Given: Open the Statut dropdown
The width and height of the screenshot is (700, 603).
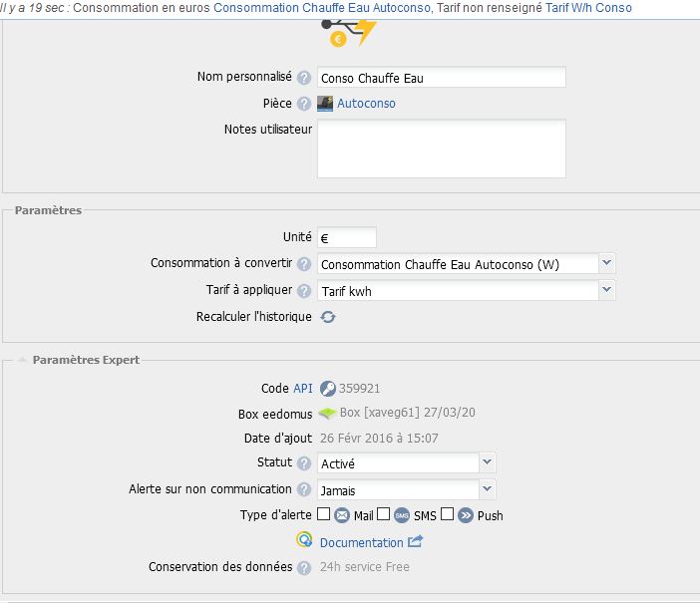Looking at the screenshot, I should pos(487,462).
